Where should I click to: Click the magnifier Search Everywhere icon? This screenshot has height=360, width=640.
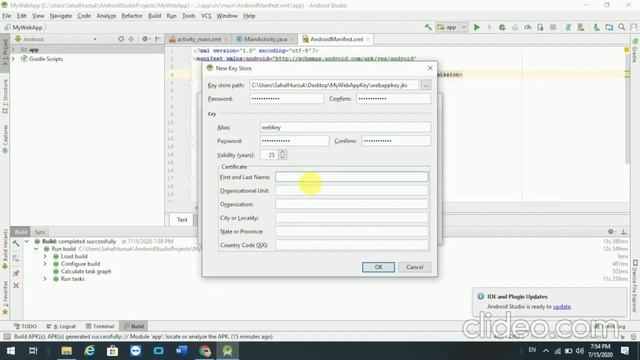(622, 27)
